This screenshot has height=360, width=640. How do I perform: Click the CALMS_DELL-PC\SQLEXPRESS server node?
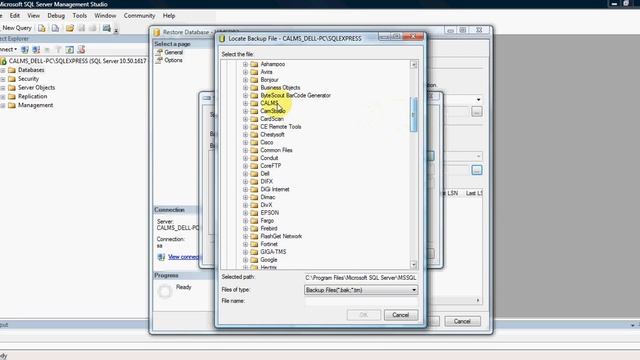tap(77, 61)
